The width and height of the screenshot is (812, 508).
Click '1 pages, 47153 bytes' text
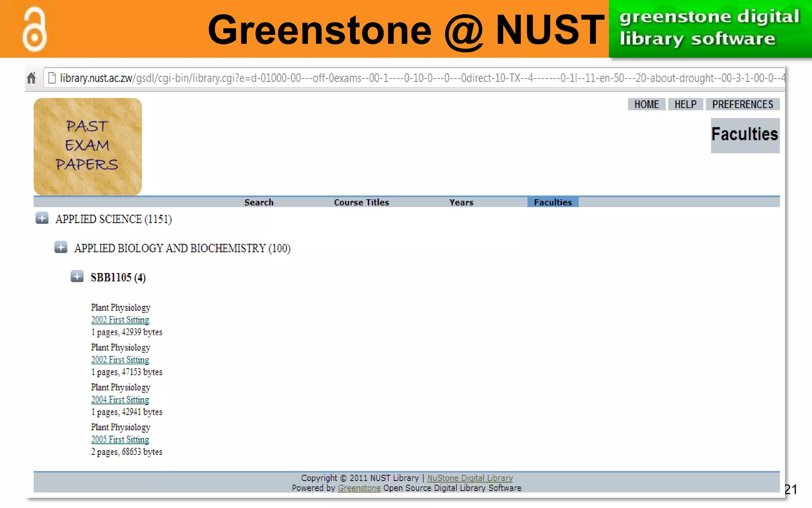126,372
